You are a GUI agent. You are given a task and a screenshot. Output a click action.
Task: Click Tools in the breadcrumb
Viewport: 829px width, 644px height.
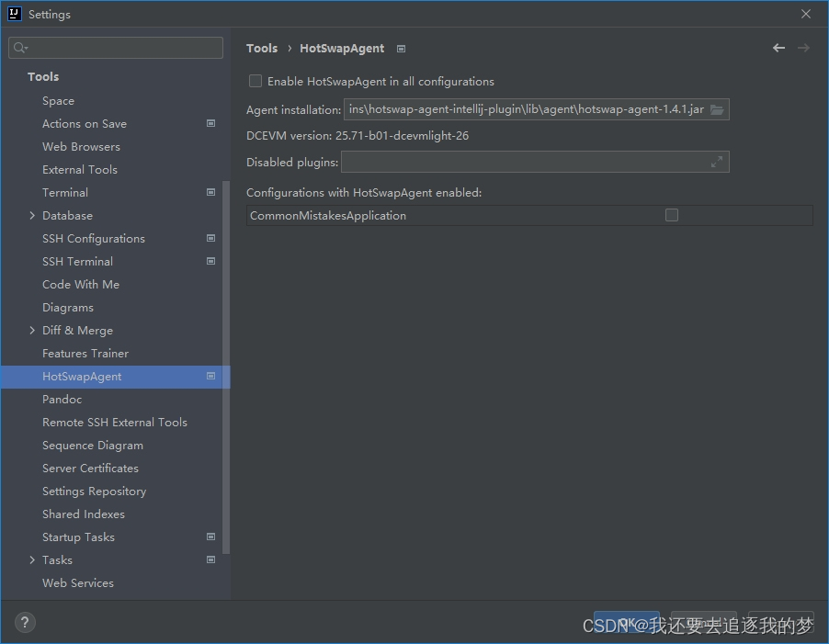click(262, 49)
